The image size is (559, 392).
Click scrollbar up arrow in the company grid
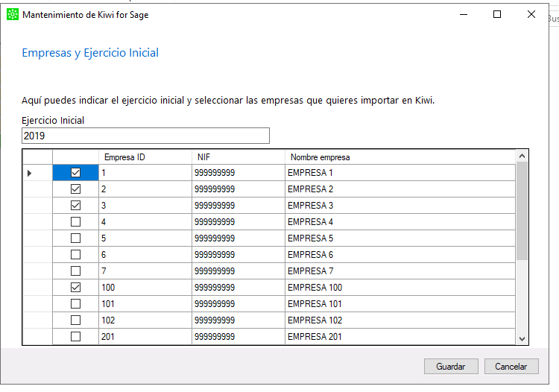(522, 156)
